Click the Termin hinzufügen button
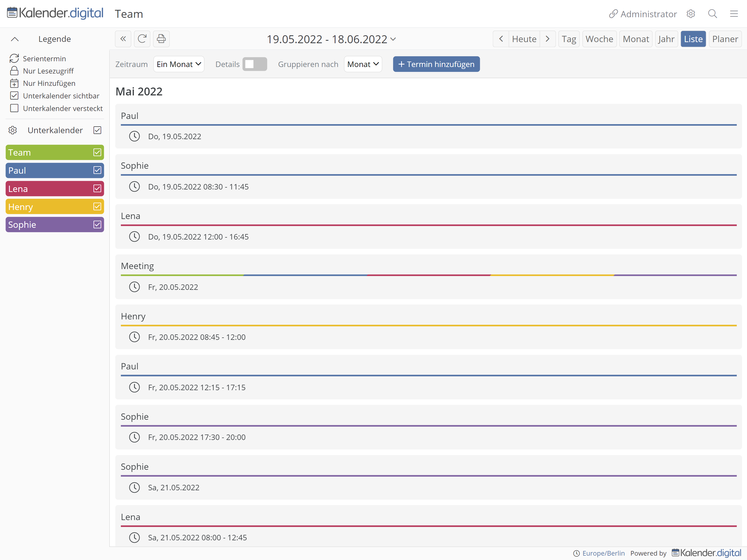The image size is (747, 560). 436,64
